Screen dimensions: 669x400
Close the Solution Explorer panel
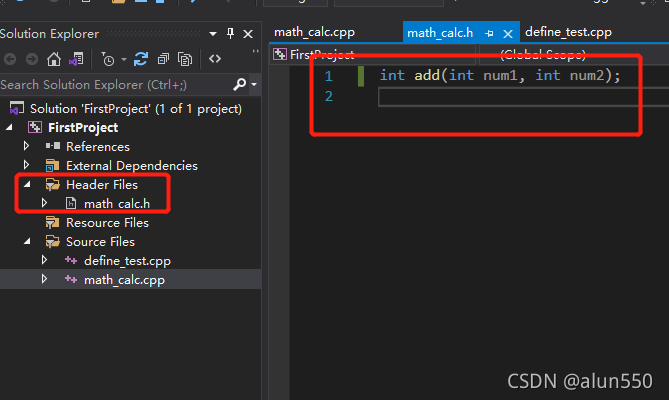click(248, 34)
